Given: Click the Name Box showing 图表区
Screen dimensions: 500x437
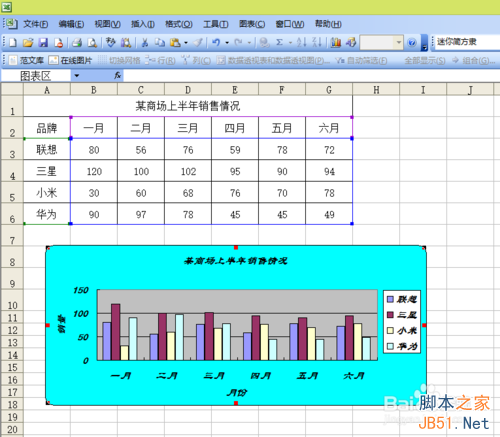Looking at the screenshot, I should pyautogui.click(x=36, y=76).
